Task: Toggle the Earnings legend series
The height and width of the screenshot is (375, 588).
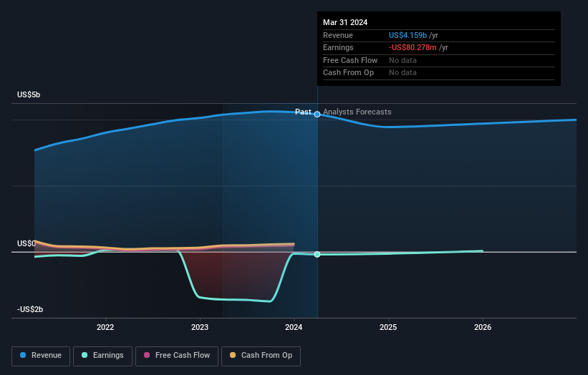Action: coord(102,356)
